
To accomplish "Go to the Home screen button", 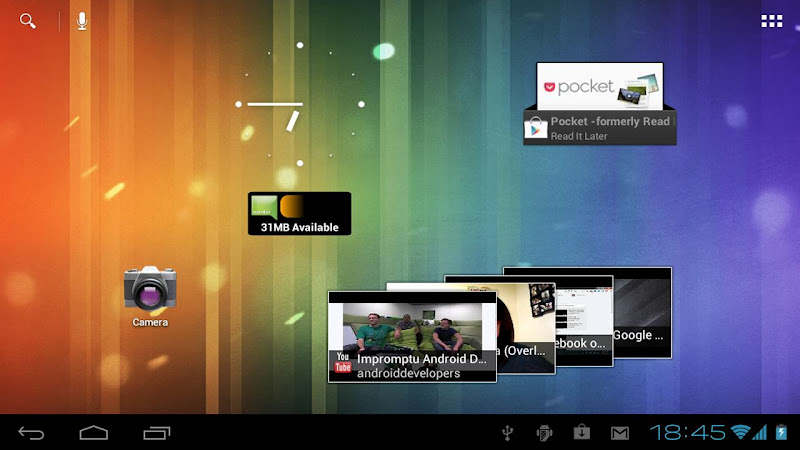I will [94, 433].
